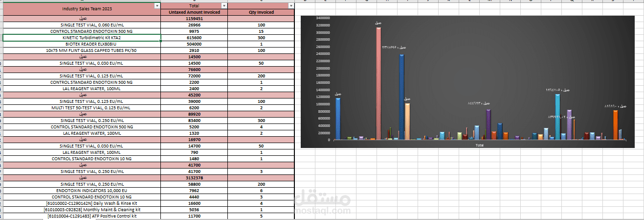The height and width of the screenshot is (220, 644).
Task: Select the amount cell 58800
Action: click(x=194, y=184)
